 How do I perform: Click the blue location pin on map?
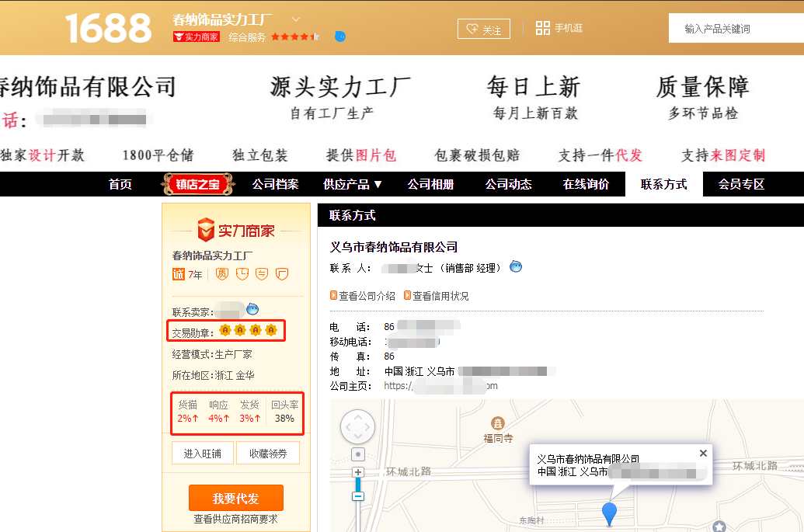click(x=609, y=513)
